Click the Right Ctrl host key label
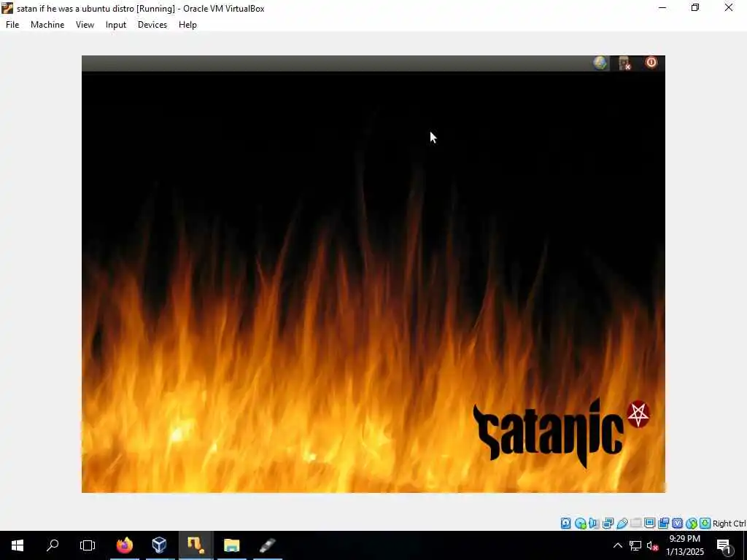The image size is (747, 560). point(729,524)
